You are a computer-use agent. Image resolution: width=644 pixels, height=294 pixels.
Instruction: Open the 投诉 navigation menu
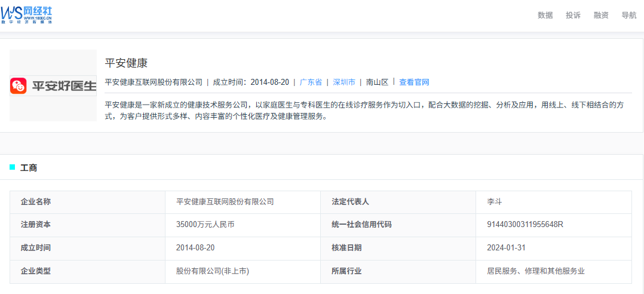[573, 16]
